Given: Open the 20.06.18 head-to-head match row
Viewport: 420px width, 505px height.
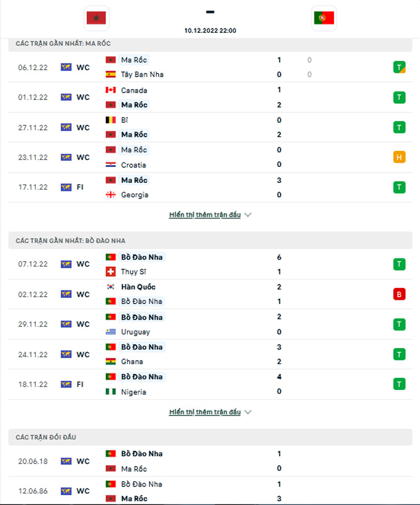Looking at the screenshot, I should point(210,461).
